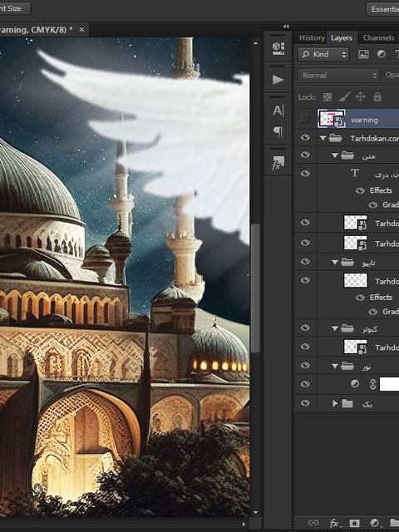The width and height of the screenshot is (399, 532).
Task: Collapse the متن group arrow
Action: pyautogui.click(x=335, y=155)
